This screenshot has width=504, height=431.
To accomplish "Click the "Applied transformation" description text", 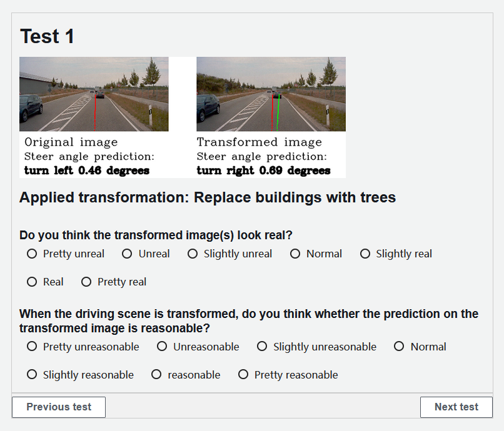I will click(x=208, y=198).
